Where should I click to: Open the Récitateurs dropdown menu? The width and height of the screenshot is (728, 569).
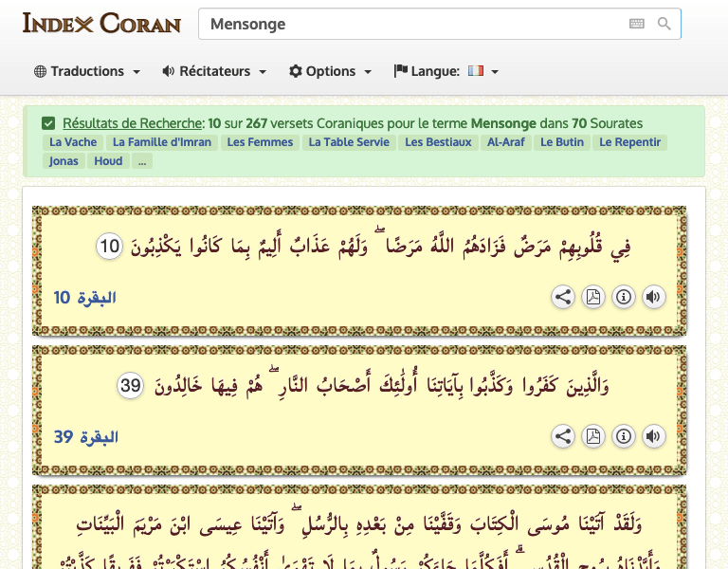point(214,71)
